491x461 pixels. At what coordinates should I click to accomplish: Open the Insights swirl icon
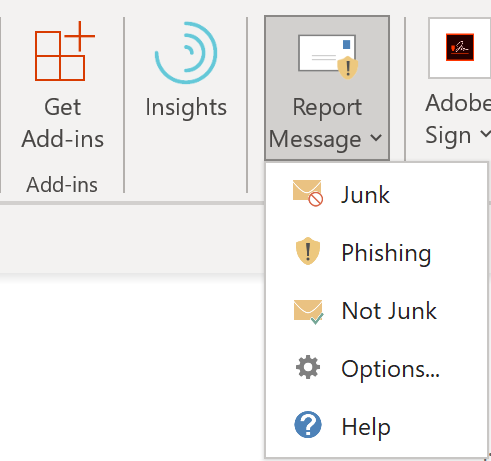point(186,53)
